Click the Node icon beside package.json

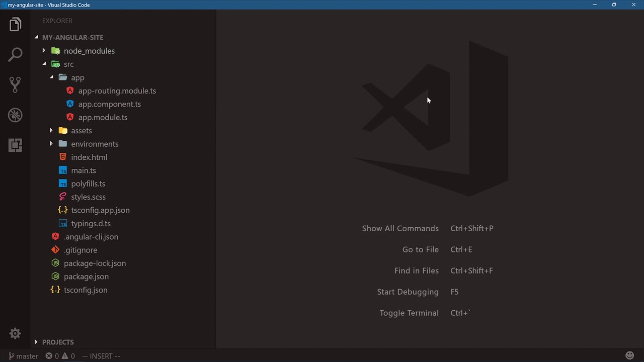pos(55,277)
